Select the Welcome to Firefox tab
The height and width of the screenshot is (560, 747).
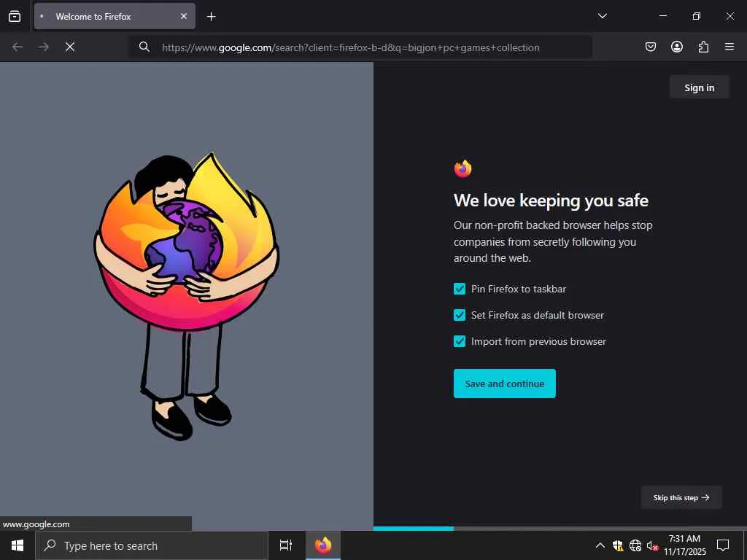click(115, 16)
